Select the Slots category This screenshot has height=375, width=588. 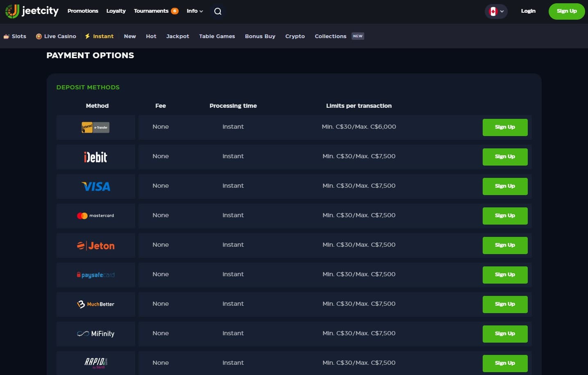tap(15, 36)
